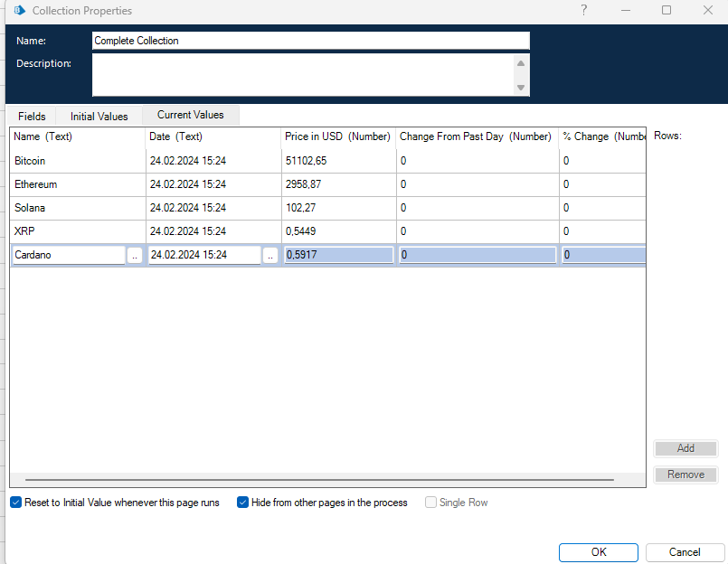Toggle the Single Row checkbox
Screen dimensions: 728x564
click(430, 503)
